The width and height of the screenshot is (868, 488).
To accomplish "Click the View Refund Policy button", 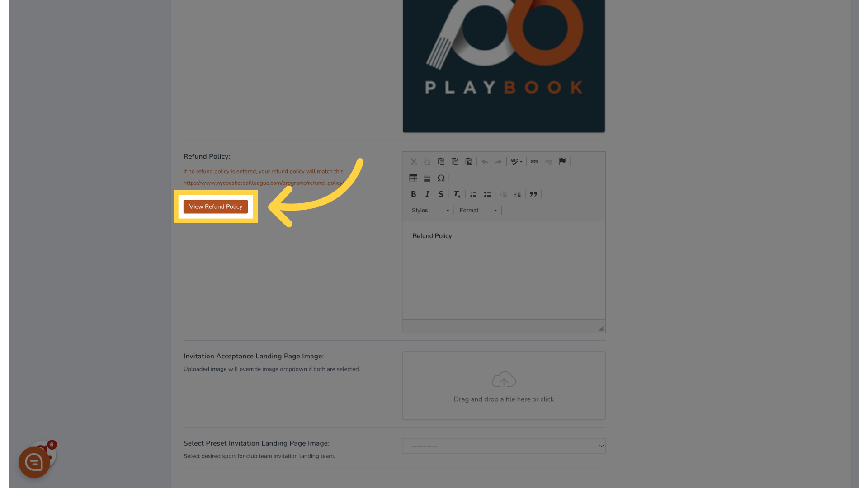I will pyautogui.click(x=215, y=206).
